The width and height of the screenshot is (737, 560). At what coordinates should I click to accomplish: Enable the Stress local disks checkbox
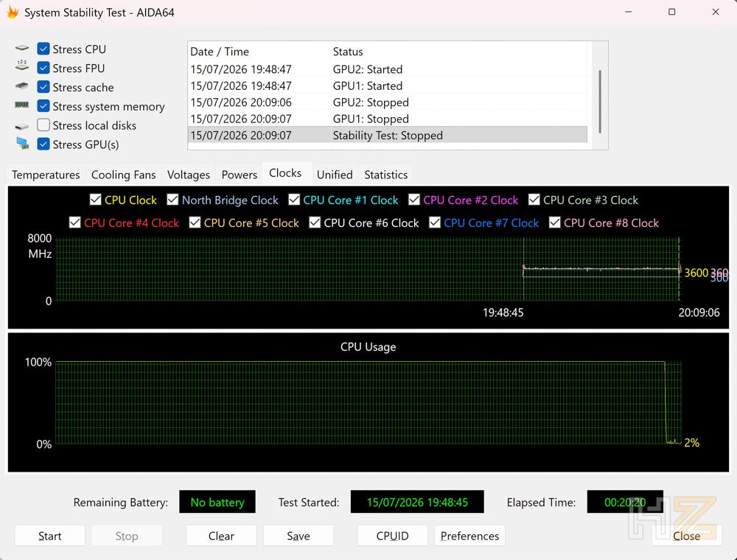(x=43, y=125)
